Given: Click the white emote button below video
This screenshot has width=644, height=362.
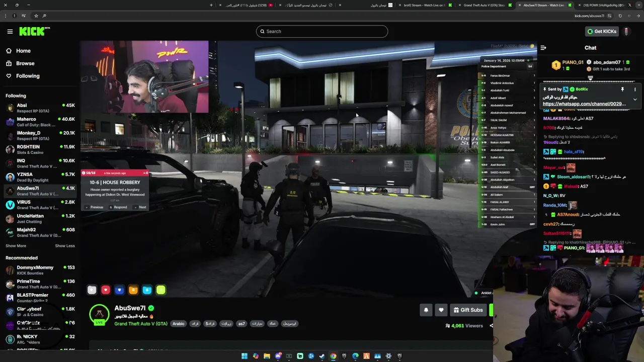Looking at the screenshot, I should [x=92, y=290].
